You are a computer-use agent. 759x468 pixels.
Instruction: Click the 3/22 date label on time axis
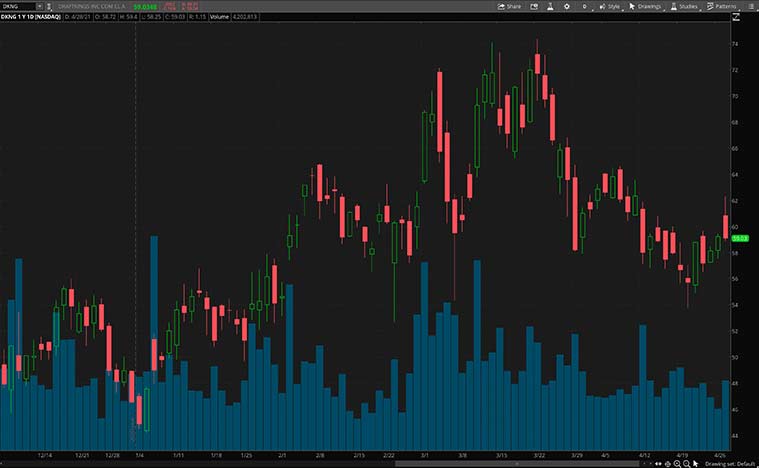(539, 455)
